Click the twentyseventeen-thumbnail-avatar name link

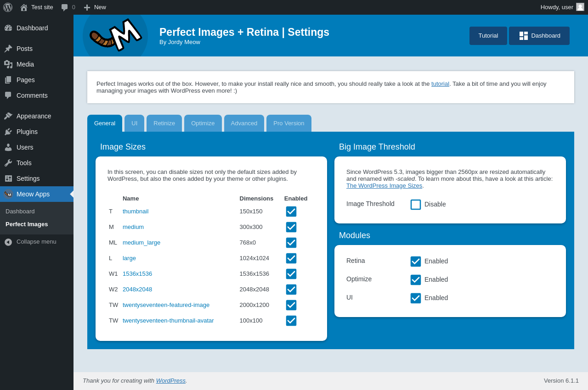coord(168,321)
